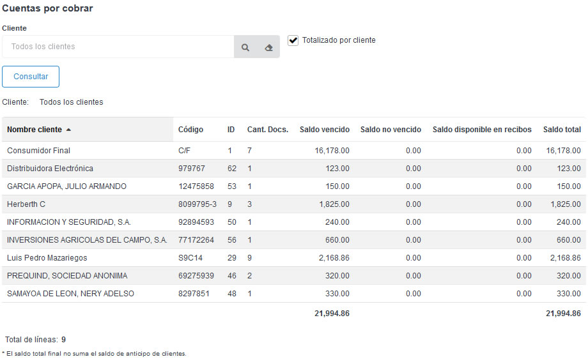Sort by Saldo disponible en recibos header
Viewport: 588px width, 364px height.
click(481, 130)
